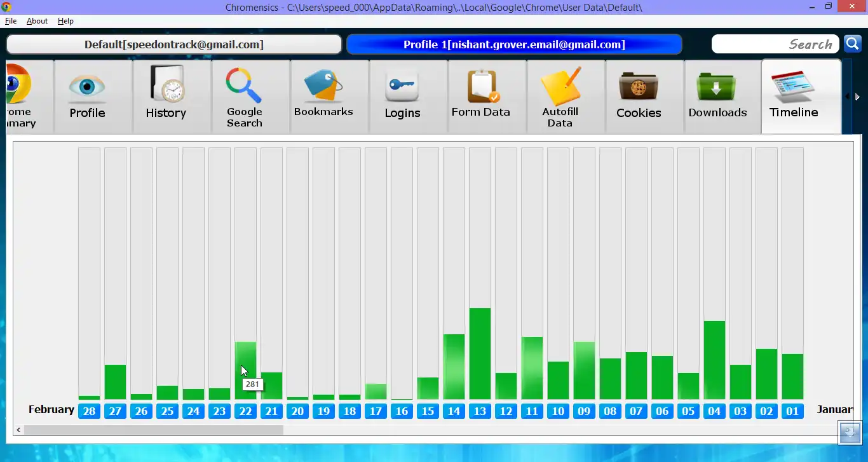Select day 10 on the timeline
Screen dimensions: 868x462
tap(558, 411)
